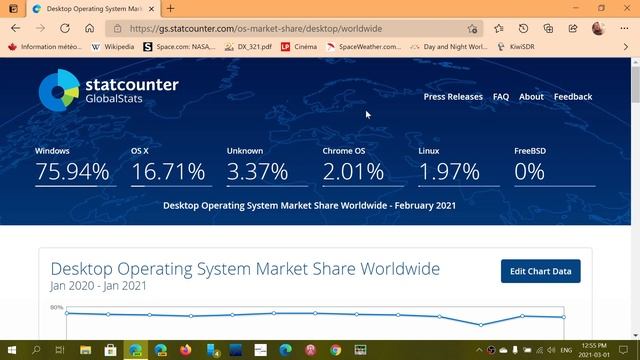Open the browser home page icon
The image size is (640, 360).
tap(89, 28)
